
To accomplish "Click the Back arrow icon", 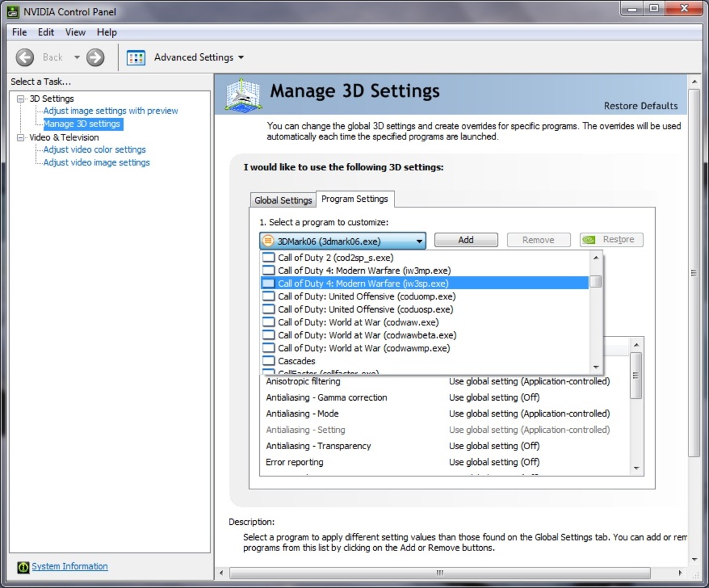I will tap(25, 57).
